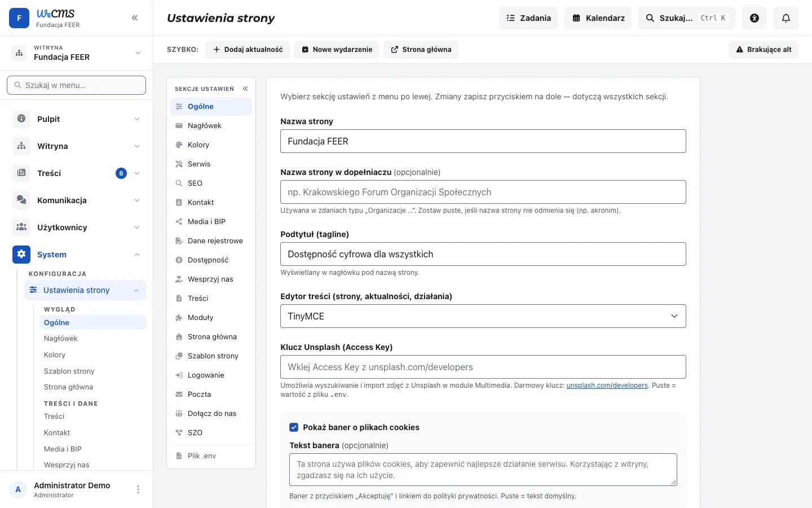The image size is (812, 508).
Task: Expand the Witryna menu group
Action: [x=137, y=146]
